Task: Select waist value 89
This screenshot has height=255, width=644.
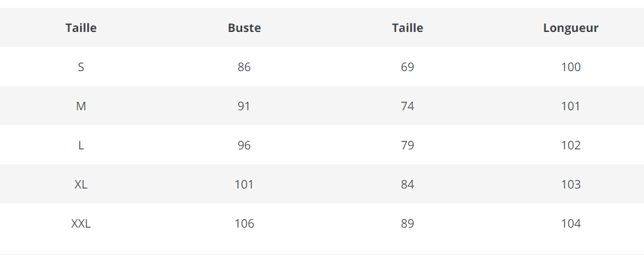Action: click(x=408, y=223)
